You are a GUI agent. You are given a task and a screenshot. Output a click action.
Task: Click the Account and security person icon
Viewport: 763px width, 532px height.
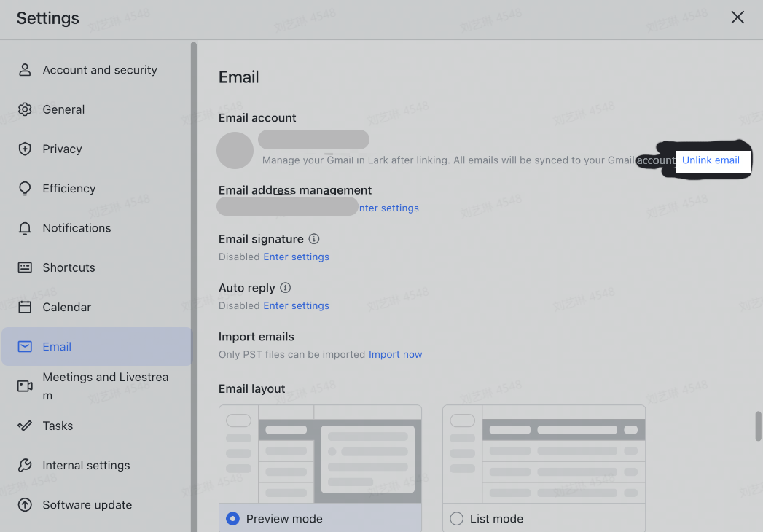(x=25, y=70)
